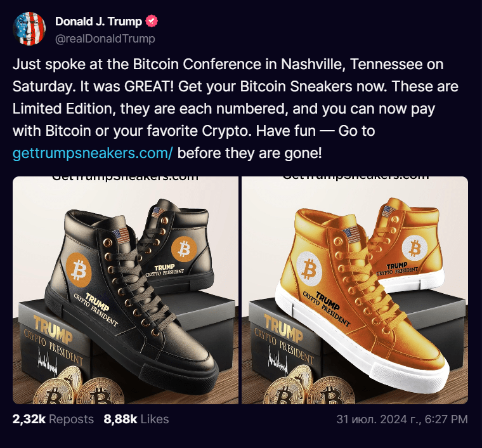Click the gold TRUMP text on left shoebox
The height and width of the screenshot is (448, 482).
(x=53, y=329)
